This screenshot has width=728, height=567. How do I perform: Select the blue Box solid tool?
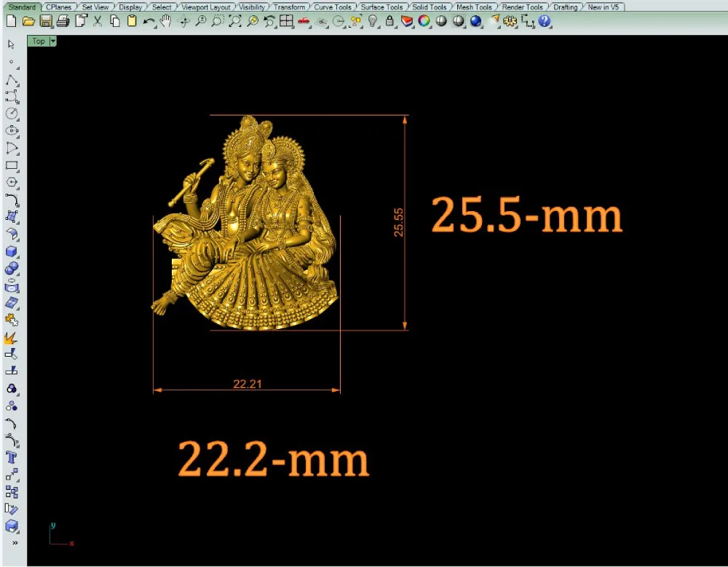coord(12,252)
